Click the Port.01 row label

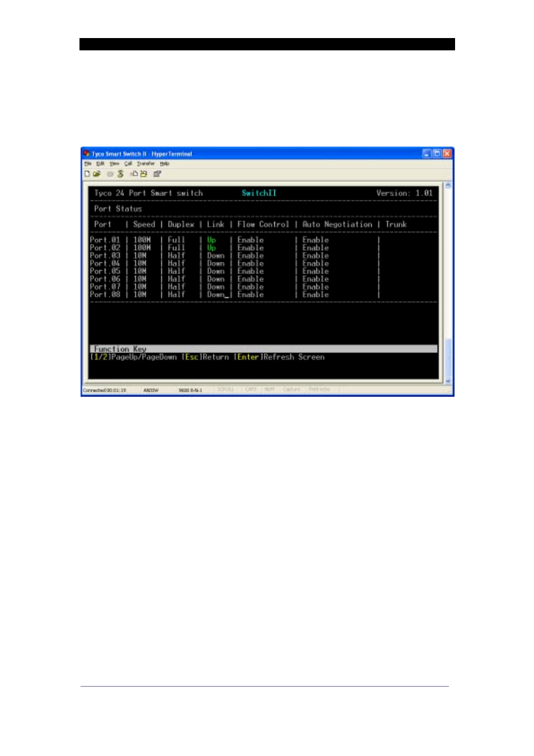tap(105, 240)
